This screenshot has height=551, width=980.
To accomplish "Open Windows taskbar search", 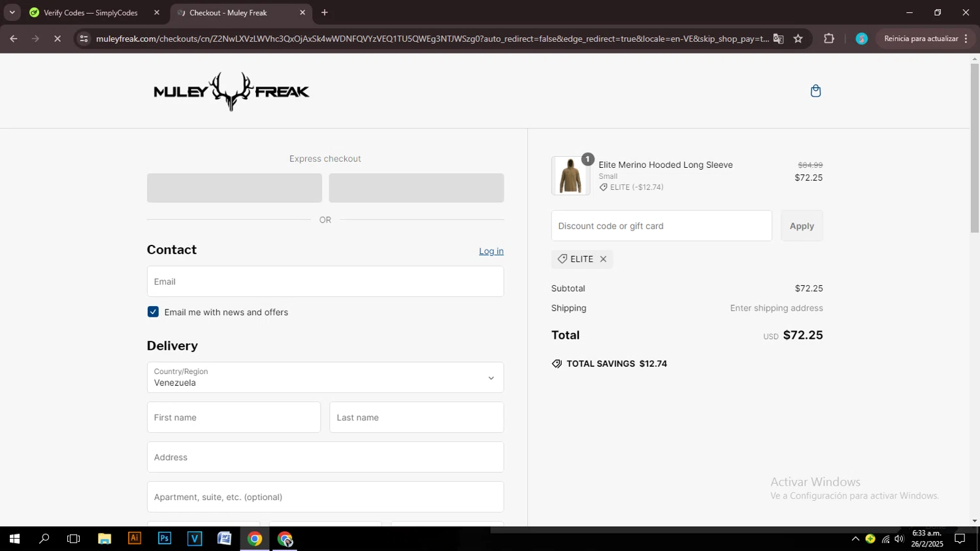I will (44, 539).
